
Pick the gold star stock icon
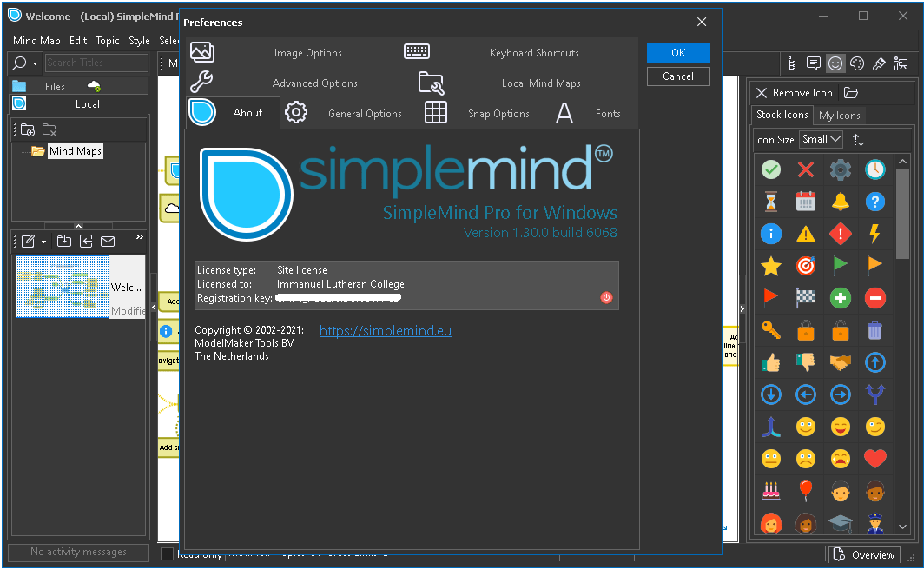(x=771, y=266)
